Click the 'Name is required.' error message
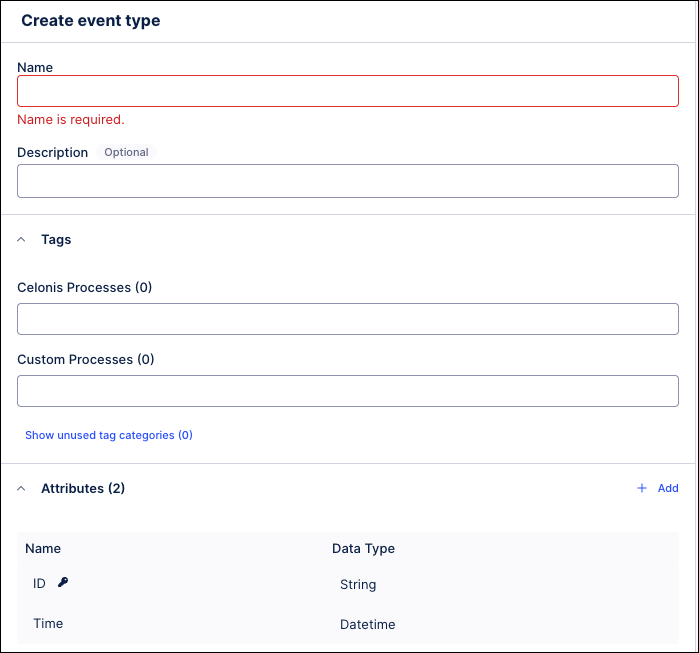 pyautogui.click(x=71, y=120)
